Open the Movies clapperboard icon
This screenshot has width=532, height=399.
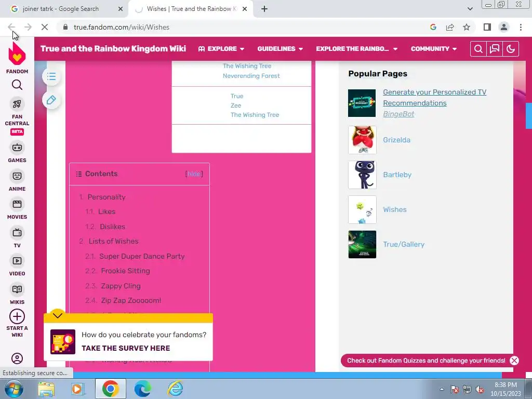click(17, 204)
